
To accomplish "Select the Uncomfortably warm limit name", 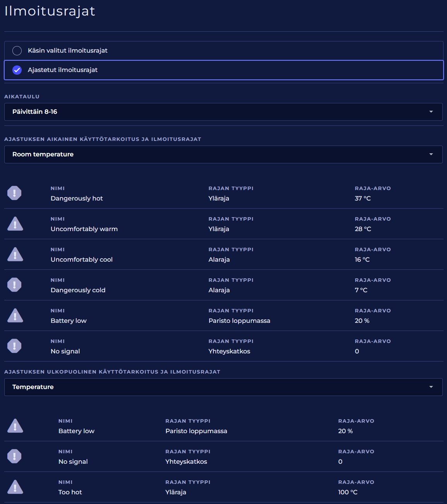I will (x=84, y=229).
